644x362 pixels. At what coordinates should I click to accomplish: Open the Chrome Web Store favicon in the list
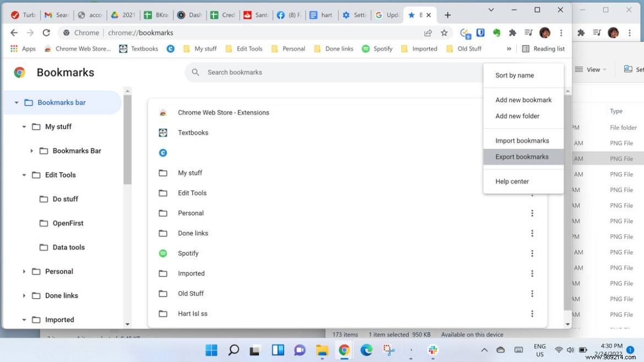[163, 112]
